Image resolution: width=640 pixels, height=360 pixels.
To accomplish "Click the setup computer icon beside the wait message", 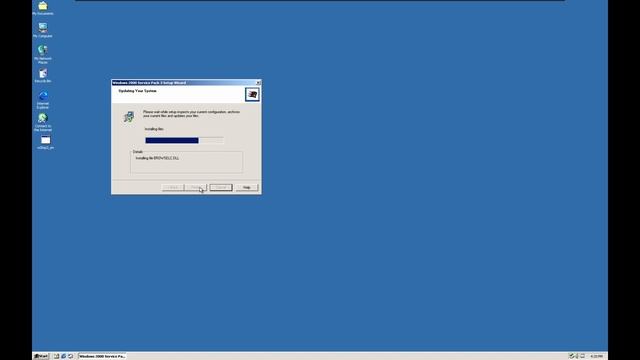I will [x=129, y=117].
